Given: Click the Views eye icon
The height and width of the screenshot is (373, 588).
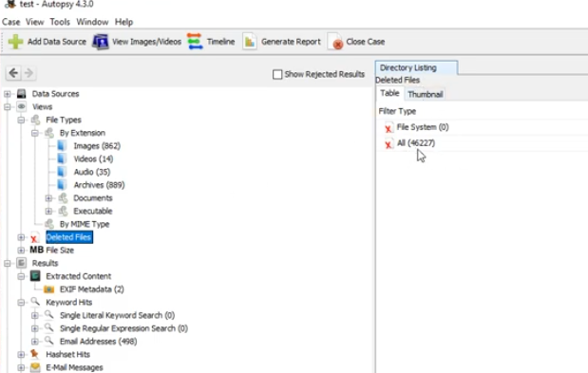Looking at the screenshot, I should coord(22,106).
